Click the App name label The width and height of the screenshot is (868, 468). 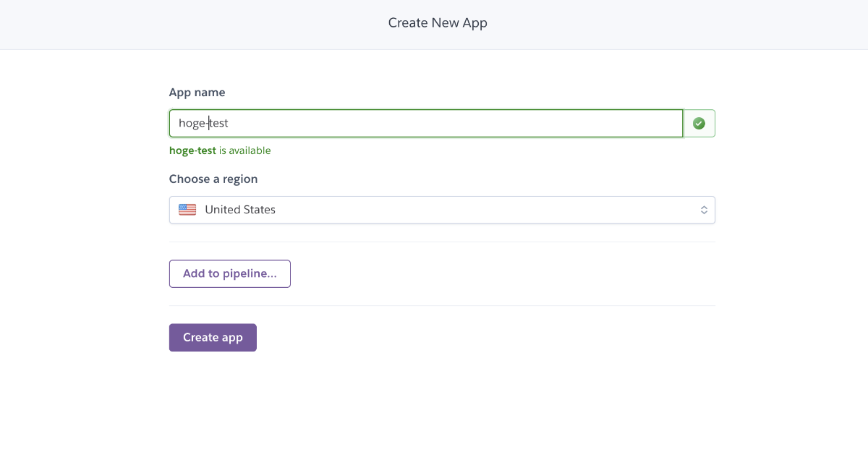click(x=197, y=93)
